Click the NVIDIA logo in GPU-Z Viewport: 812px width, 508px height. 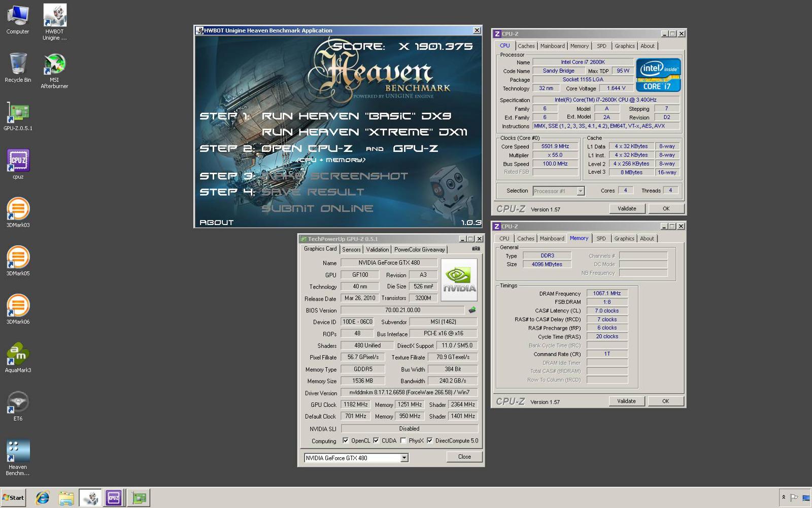click(x=459, y=279)
